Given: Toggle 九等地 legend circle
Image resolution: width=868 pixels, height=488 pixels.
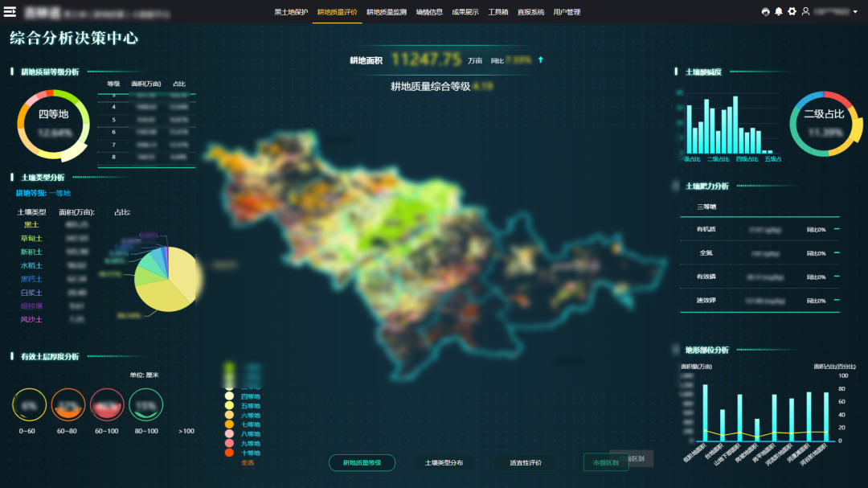Looking at the screenshot, I should [229, 443].
